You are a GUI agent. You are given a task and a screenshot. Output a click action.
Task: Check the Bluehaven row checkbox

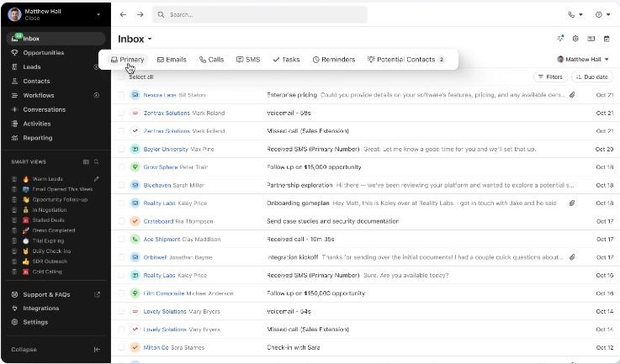coord(121,185)
